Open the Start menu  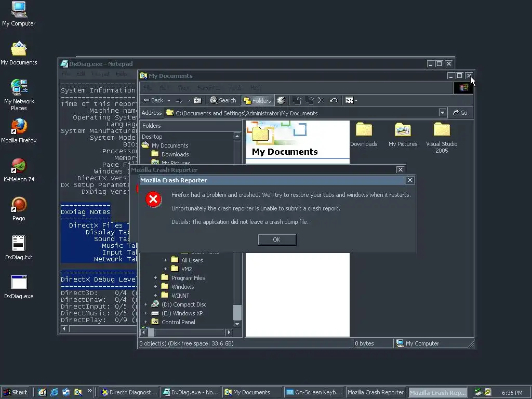point(16,392)
